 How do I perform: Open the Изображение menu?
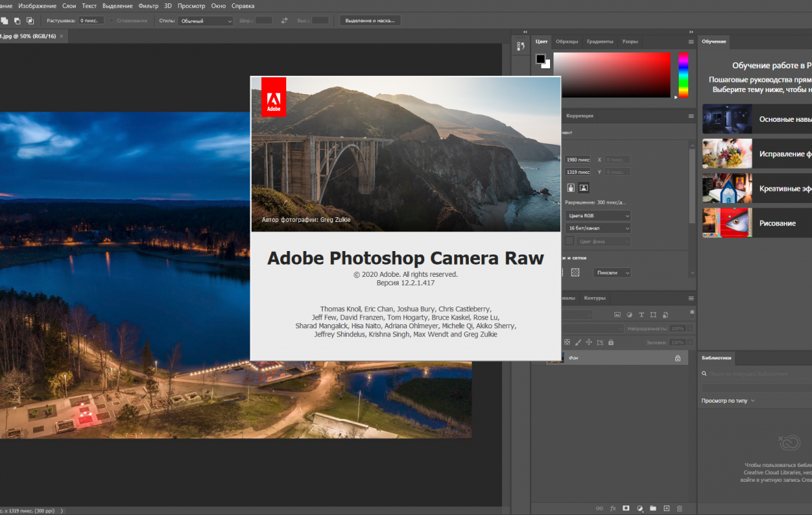pyautogui.click(x=38, y=5)
